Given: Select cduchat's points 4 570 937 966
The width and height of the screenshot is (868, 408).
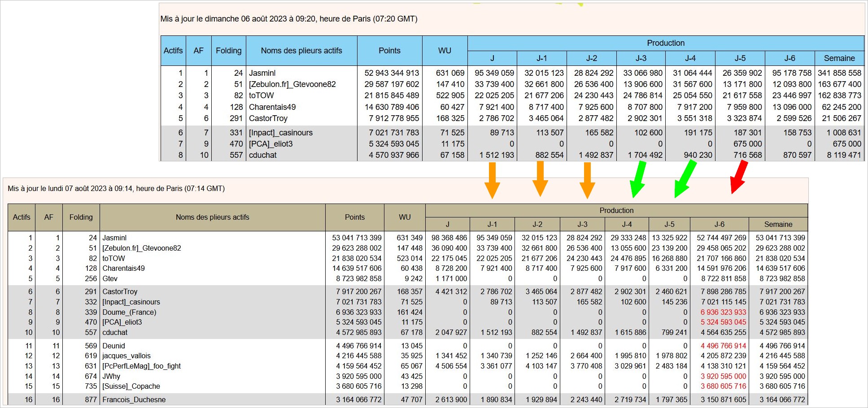Looking at the screenshot, I should [x=394, y=155].
